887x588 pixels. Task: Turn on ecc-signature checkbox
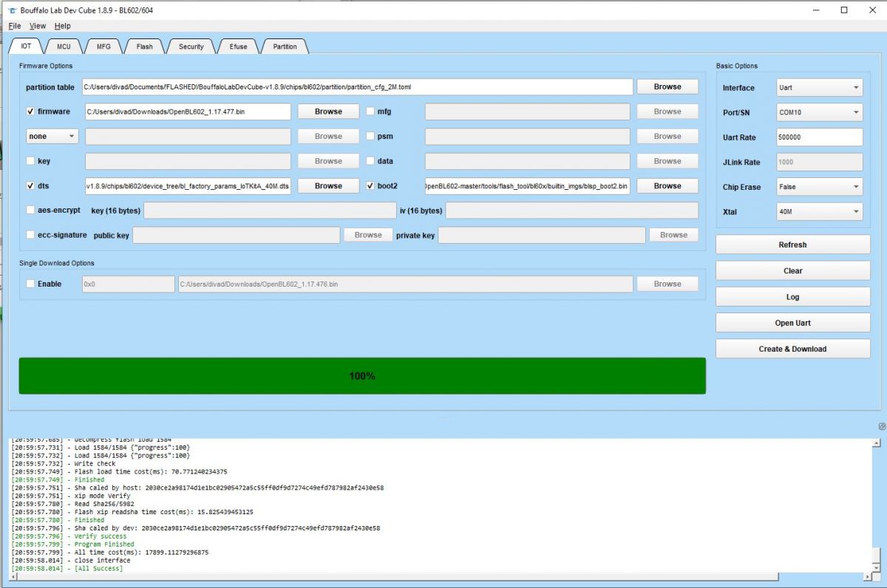click(30, 235)
